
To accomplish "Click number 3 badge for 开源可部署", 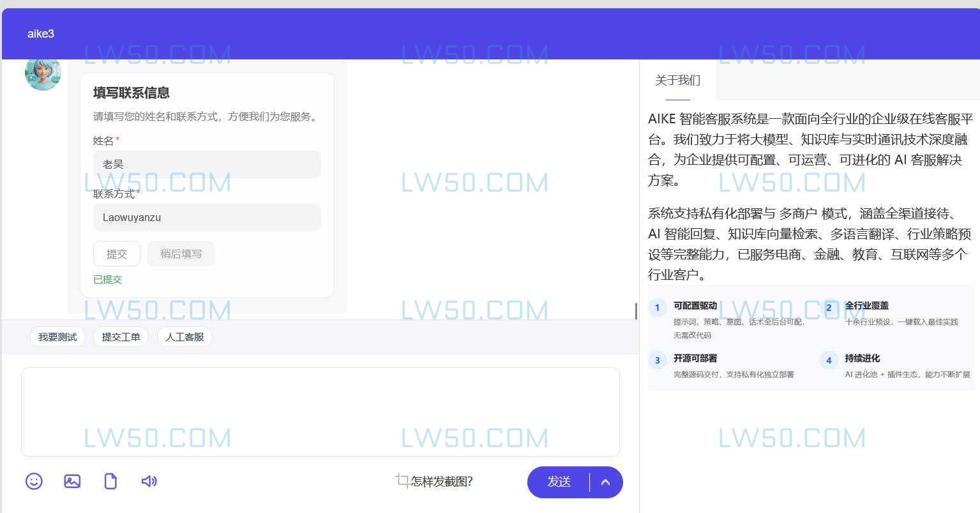I will coord(658,360).
